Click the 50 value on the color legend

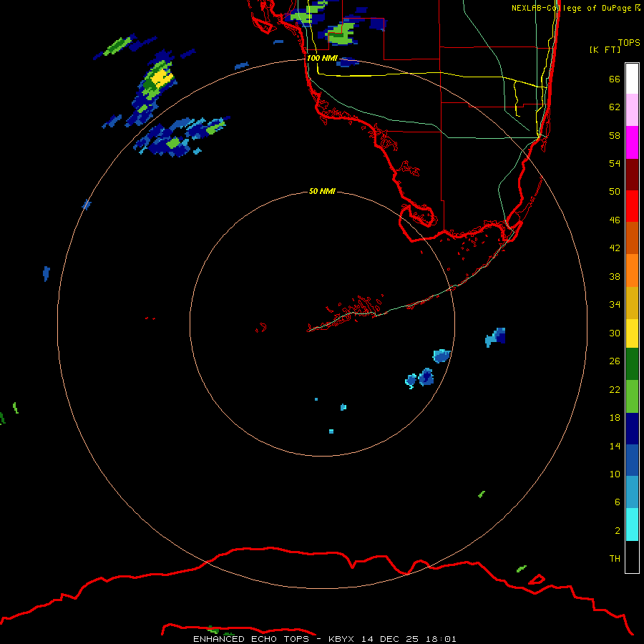tap(615, 192)
